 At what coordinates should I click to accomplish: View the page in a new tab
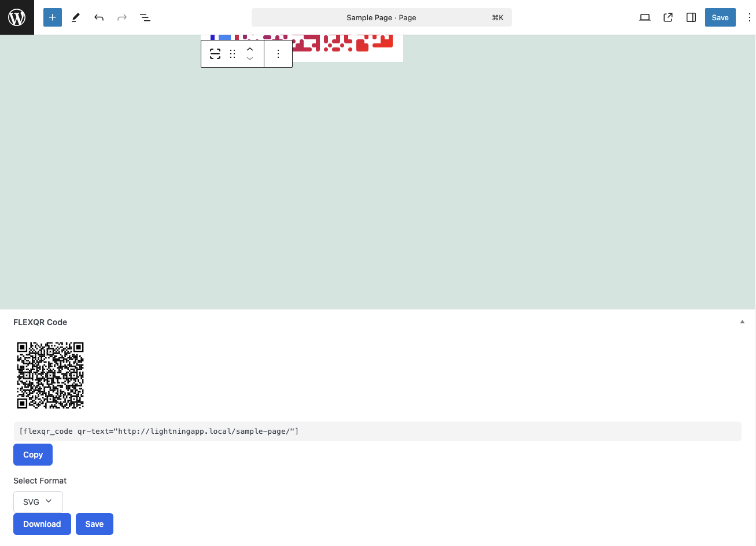[668, 17]
